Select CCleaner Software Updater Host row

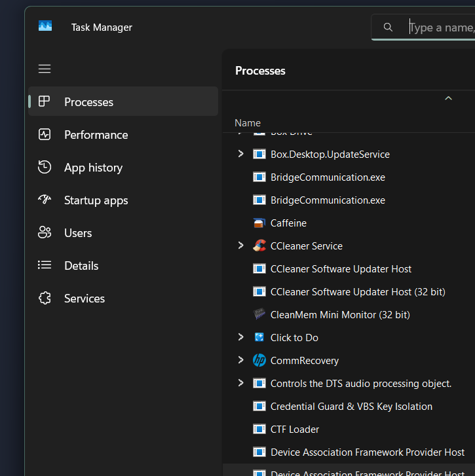click(x=349, y=269)
